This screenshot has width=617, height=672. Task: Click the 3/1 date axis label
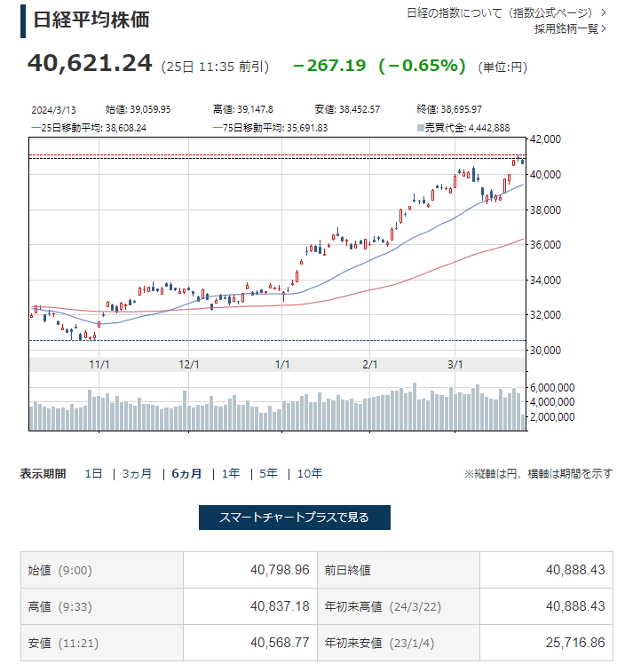click(x=455, y=365)
